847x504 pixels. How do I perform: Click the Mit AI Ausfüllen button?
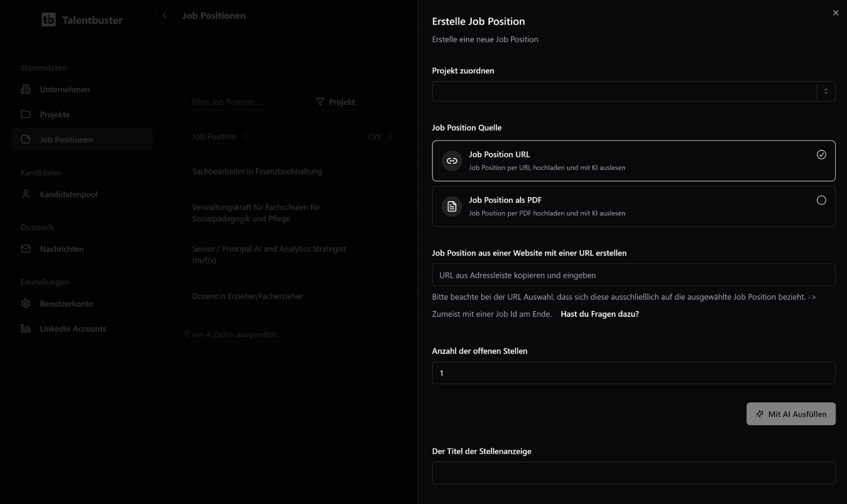click(x=791, y=414)
